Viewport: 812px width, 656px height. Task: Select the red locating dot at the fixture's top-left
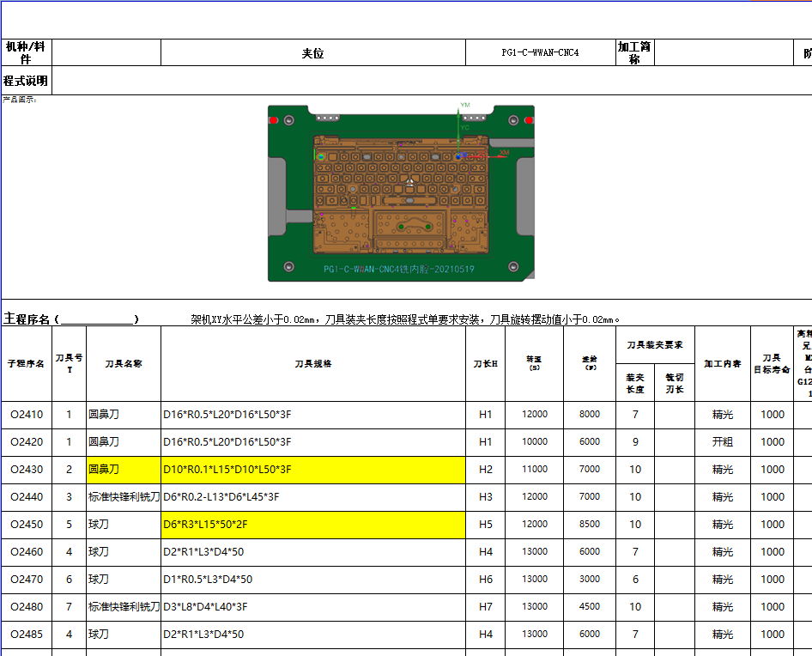click(272, 120)
